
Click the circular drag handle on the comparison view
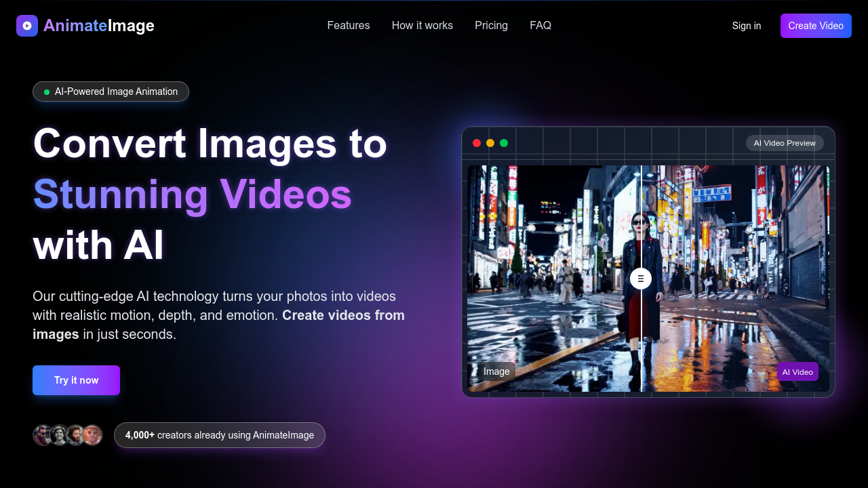point(641,279)
